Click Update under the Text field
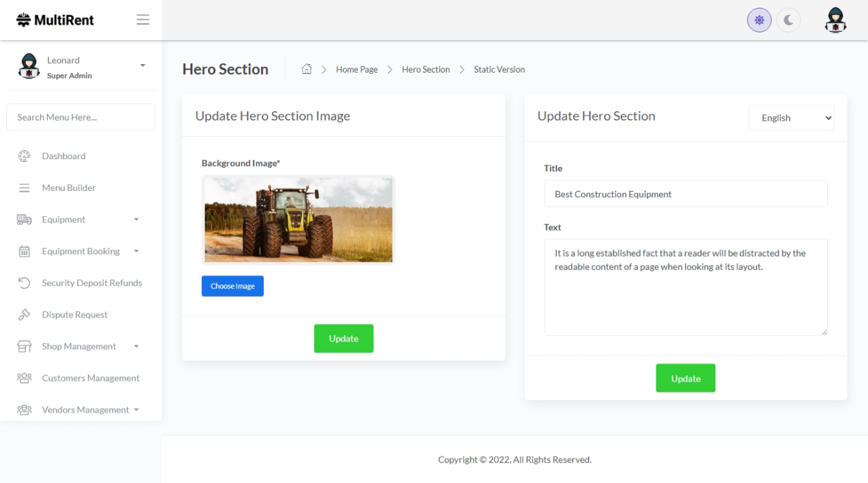 pyautogui.click(x=685, y=378)
